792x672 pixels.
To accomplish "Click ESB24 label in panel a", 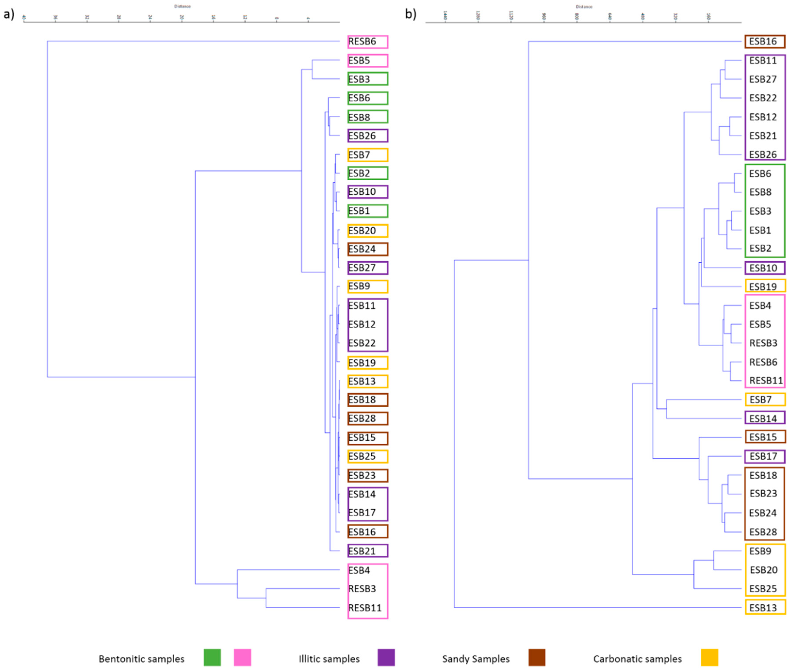I will [x=362, y=249].
